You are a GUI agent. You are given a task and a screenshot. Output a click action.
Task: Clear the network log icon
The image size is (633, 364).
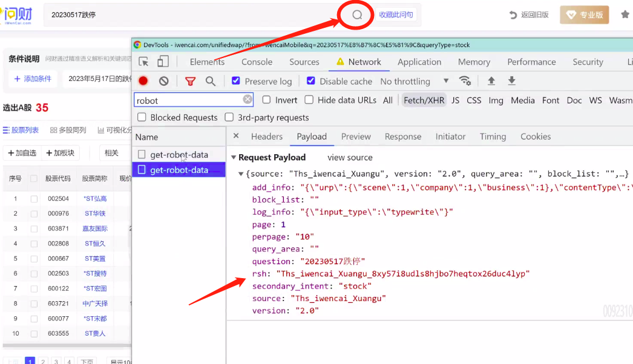(x=163, y=81)
